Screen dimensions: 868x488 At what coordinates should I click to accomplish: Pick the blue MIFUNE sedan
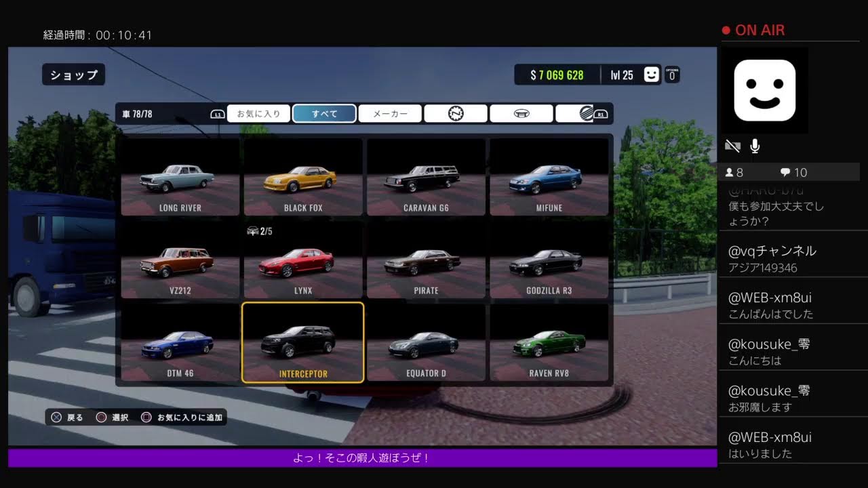click(549, 178)
